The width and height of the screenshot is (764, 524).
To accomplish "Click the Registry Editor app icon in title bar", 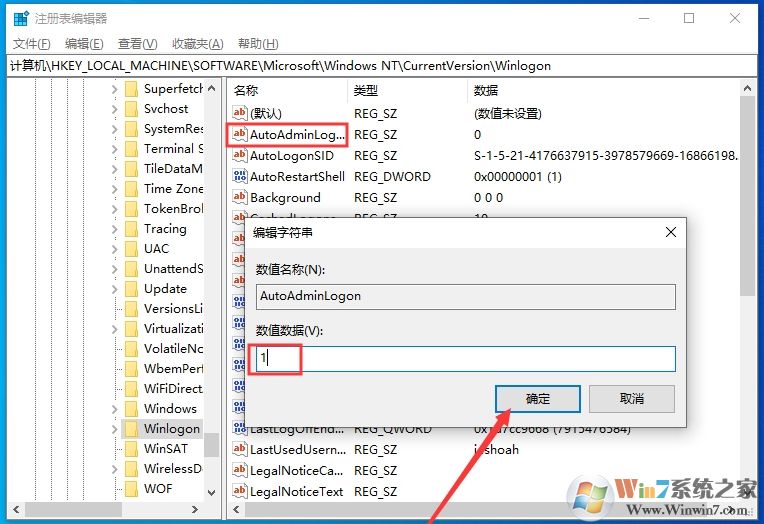I will tap(21, 19).
